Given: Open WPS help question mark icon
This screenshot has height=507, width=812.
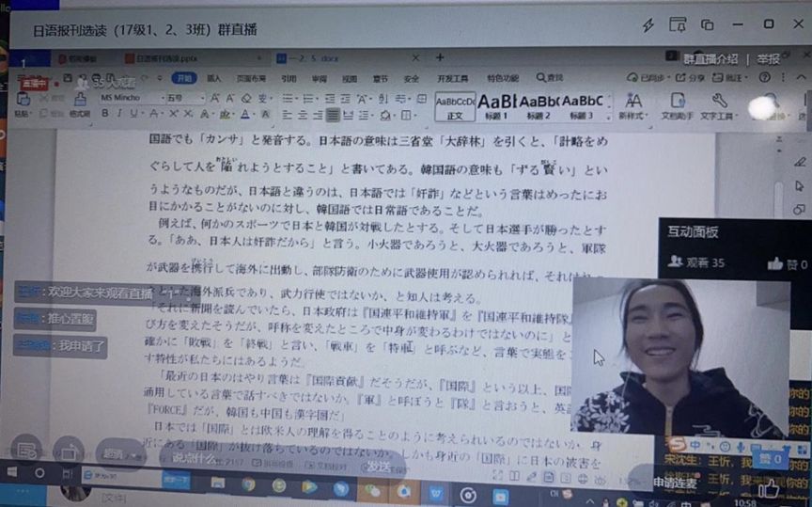Looking at the screenshot, I should pyautogui.click(x=764, y=77).
